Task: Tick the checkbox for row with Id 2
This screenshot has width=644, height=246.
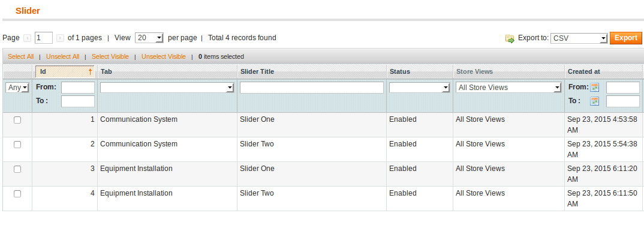Action: tap(17, 145)
